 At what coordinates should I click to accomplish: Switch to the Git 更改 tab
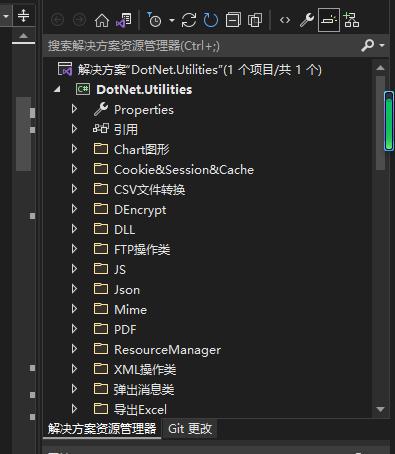190,429
